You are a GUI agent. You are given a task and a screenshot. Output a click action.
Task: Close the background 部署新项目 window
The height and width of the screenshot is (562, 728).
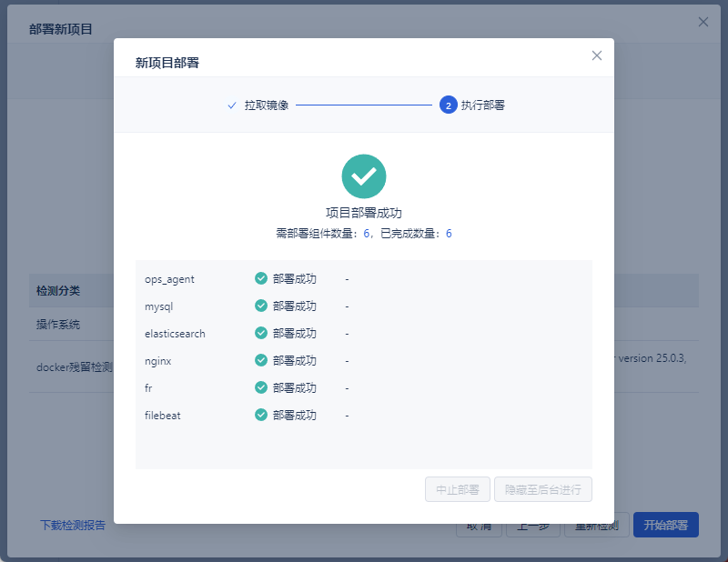coord(703,22)
